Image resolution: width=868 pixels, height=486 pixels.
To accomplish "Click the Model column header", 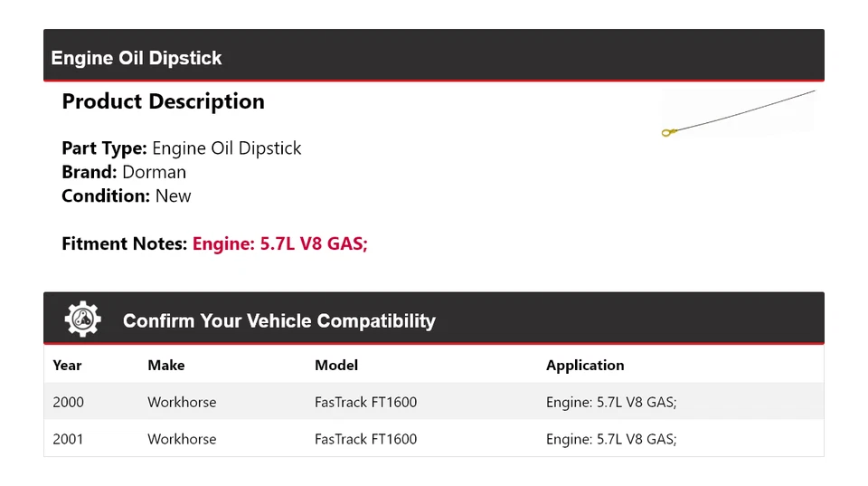I will pos(336,366).
